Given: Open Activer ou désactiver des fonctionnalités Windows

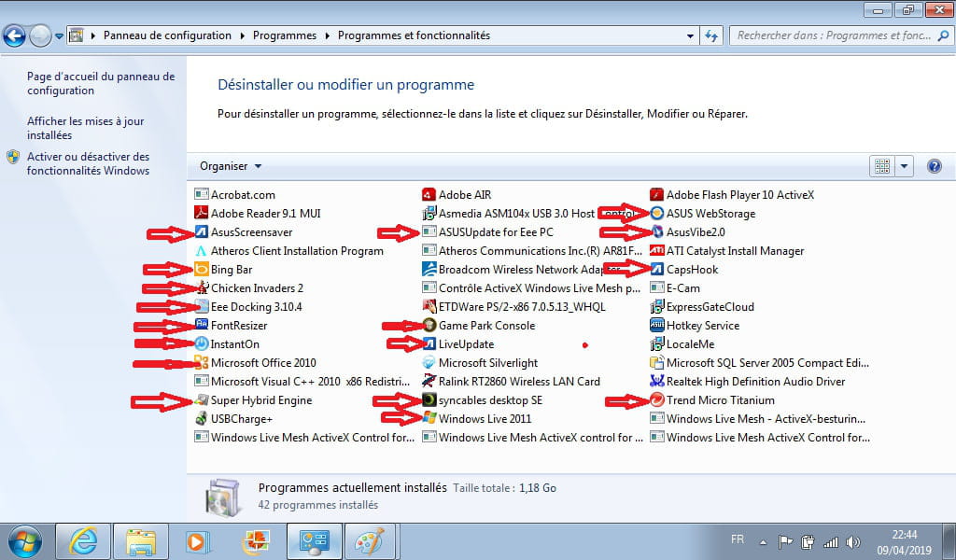Looking at the screenshot, I should (x=88, y=163).
